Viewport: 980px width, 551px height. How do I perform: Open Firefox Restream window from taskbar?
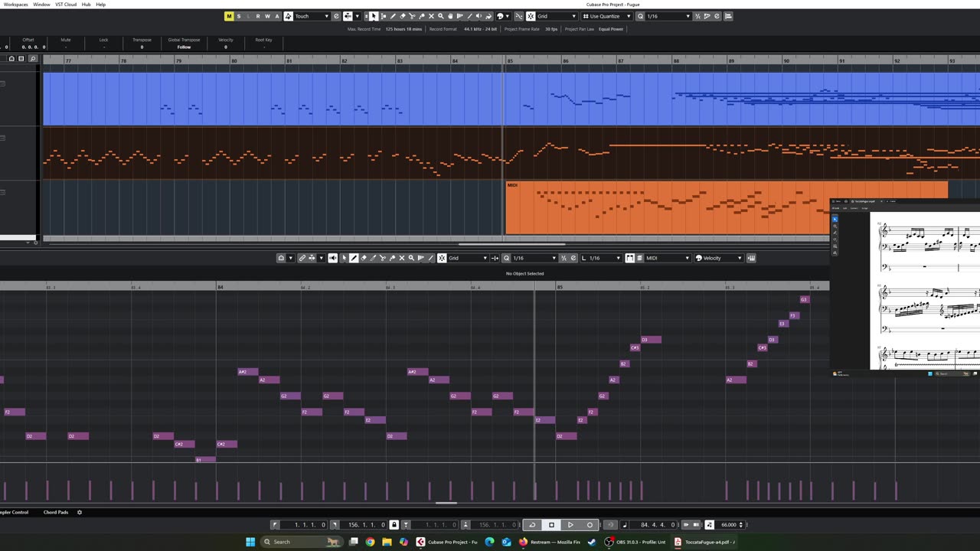pos(549,542)
